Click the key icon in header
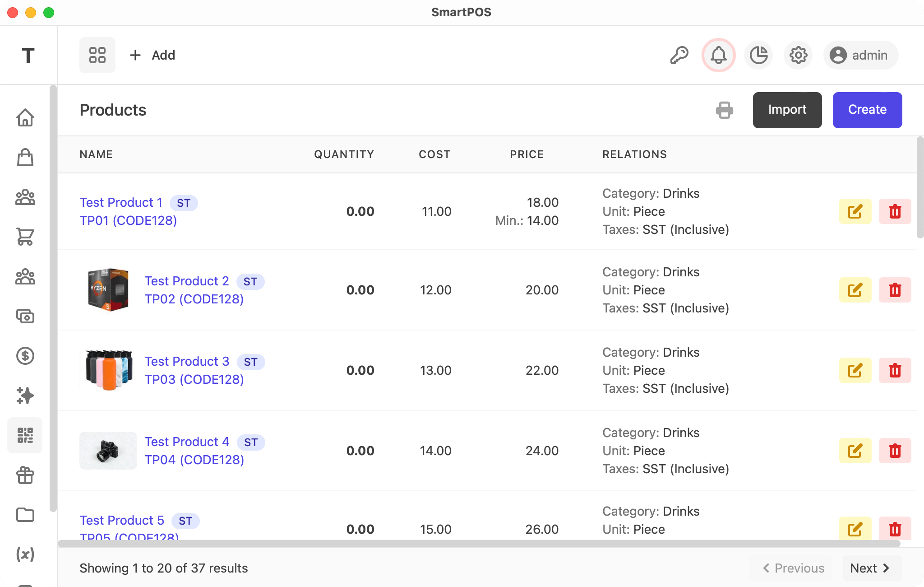 point(679,55)
